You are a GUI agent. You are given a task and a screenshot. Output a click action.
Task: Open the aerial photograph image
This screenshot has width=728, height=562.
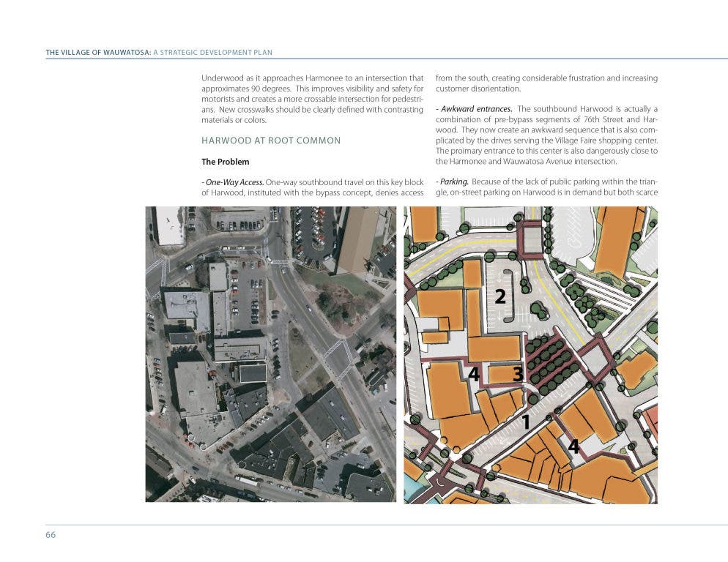[x=271, y=354]
